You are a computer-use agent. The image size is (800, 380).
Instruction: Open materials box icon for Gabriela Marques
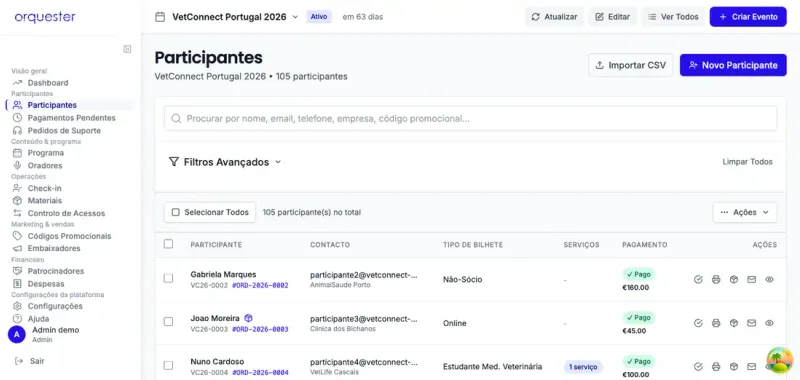(x=733, y=280)
